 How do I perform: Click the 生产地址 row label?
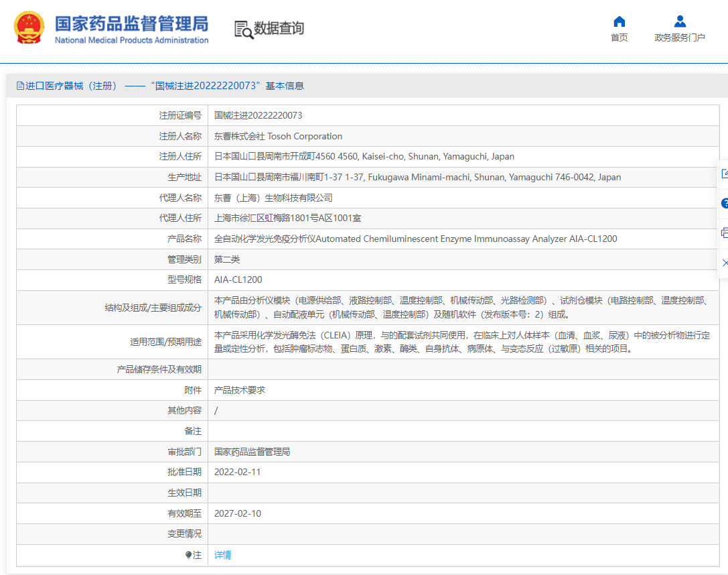tap(184, 177)
